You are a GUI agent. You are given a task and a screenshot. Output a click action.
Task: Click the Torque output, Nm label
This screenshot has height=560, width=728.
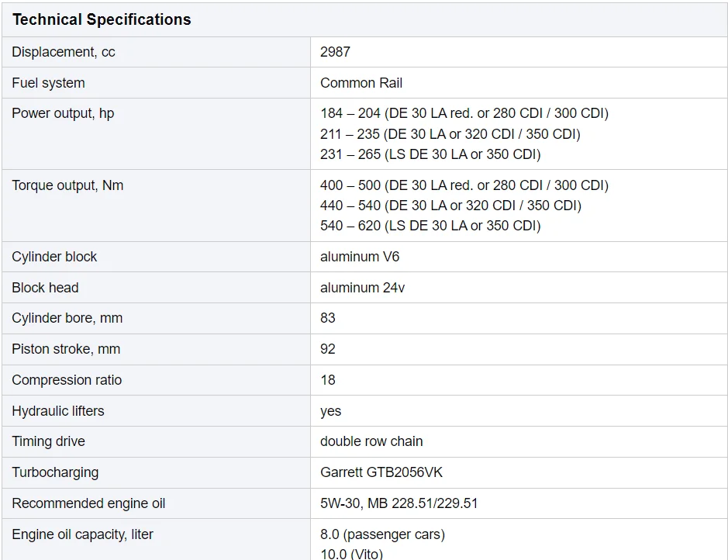coord(67,185)
